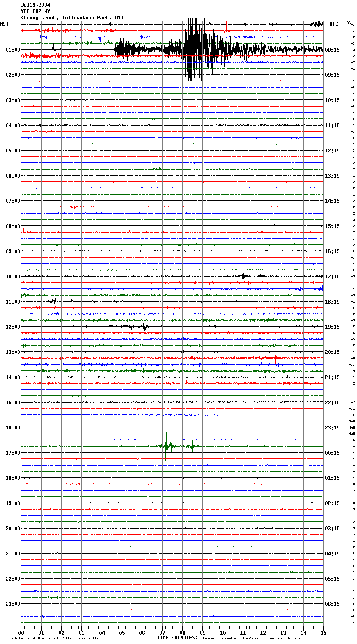This screenshot has height=644, width=357.
Task: Click minute 00 on the time axis
Action: (x=21, y=633)
